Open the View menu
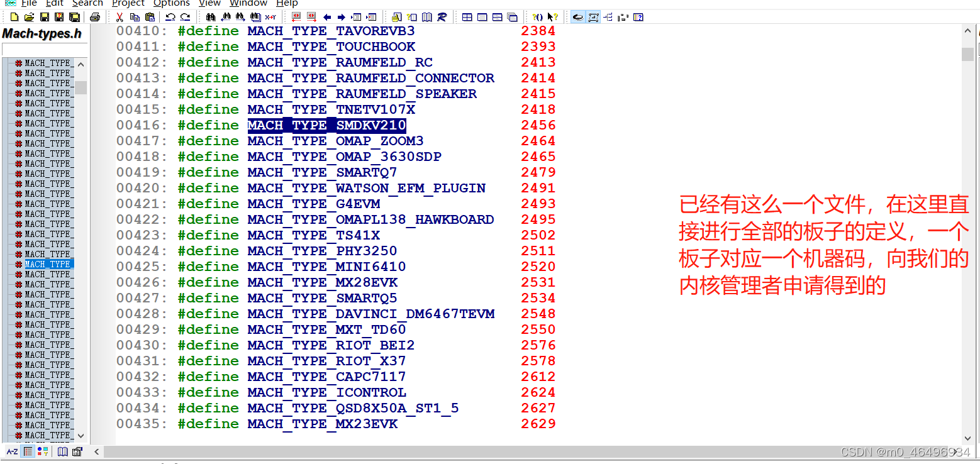Screen dimensions: 980x464 click(x=210, y=3)
